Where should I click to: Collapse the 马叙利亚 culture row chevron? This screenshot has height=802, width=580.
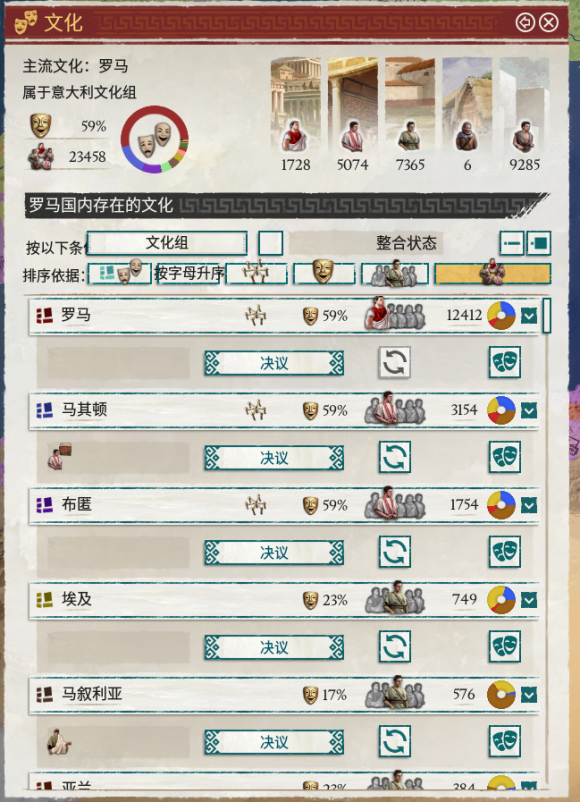529,695
